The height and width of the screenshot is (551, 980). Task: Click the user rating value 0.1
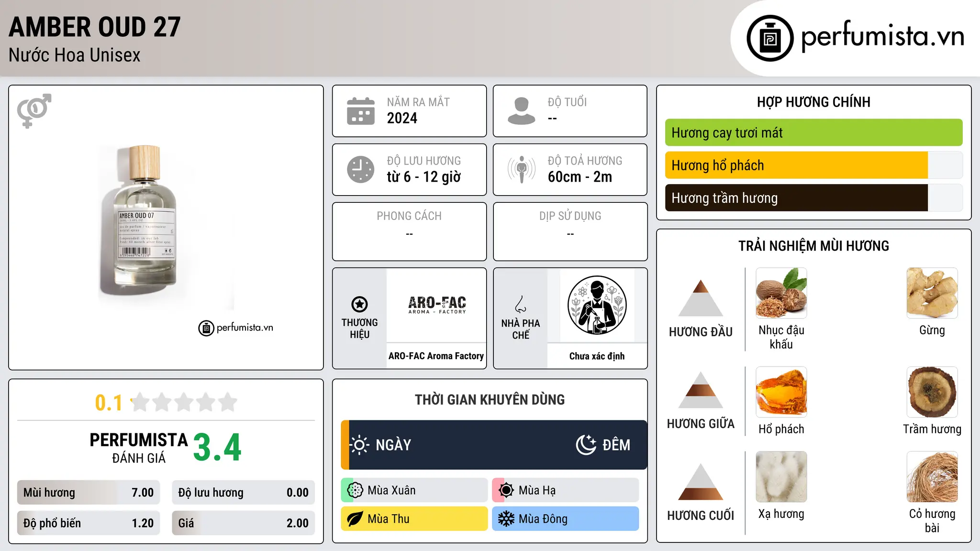point(109,403)
